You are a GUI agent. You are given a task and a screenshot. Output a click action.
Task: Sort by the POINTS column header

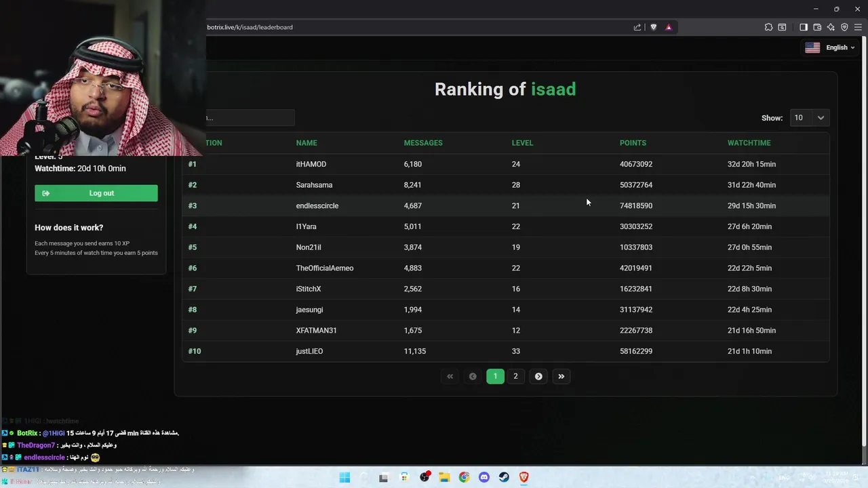pos(633,143)
